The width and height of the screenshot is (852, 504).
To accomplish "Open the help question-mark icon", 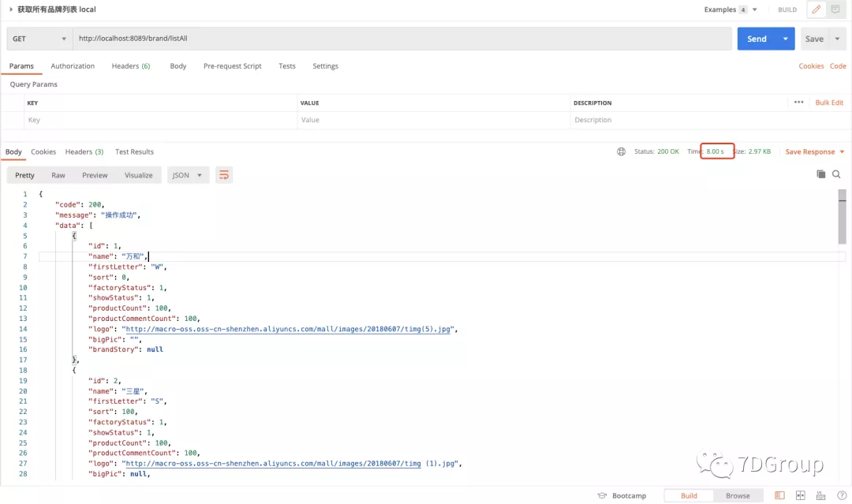I will click(x=842, y=495).
